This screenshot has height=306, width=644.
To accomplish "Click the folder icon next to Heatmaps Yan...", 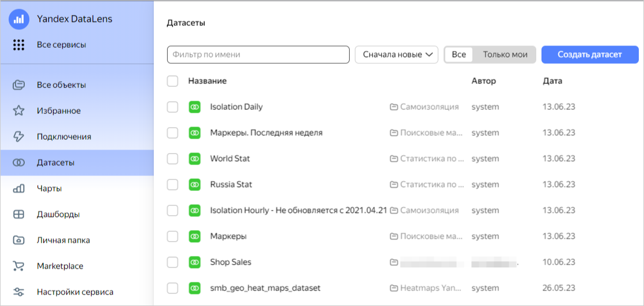I will coord(394,288).
